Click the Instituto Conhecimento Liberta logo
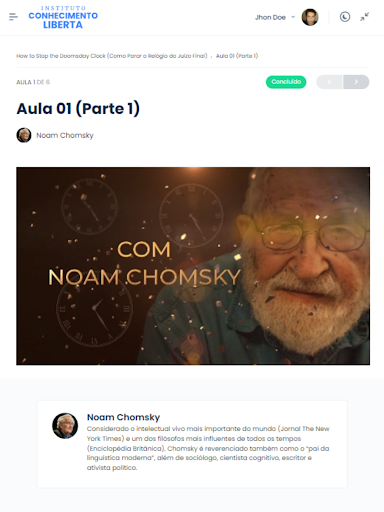The image size is (384, 512). click(x=63, y=17)
